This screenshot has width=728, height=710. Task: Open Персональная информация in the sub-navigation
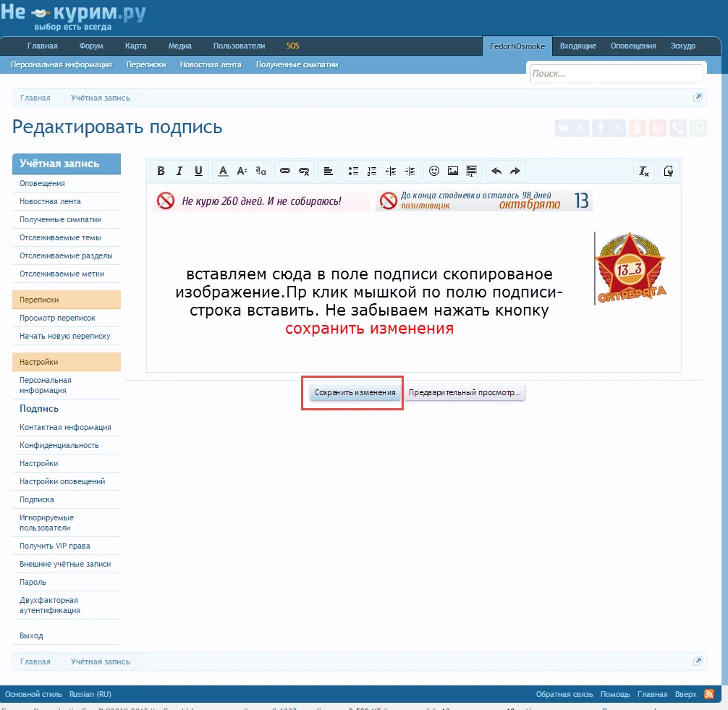pyautogui.click(x=62, y=64)
